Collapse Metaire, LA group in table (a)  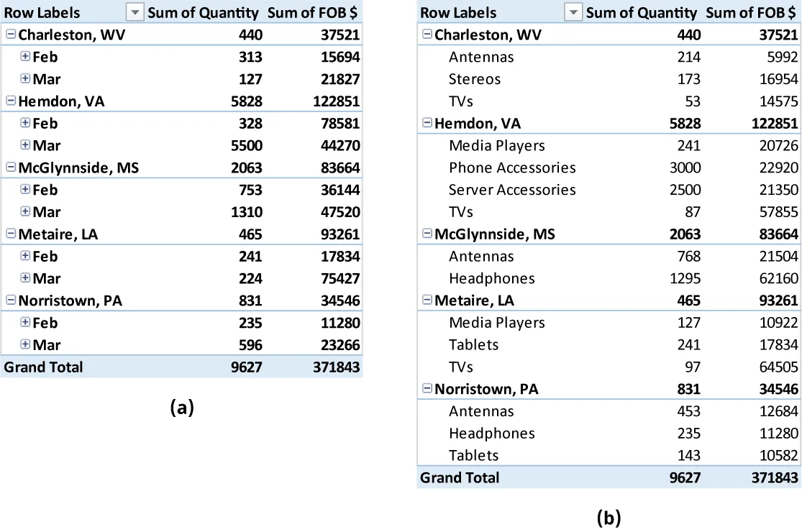pos(11,234)
